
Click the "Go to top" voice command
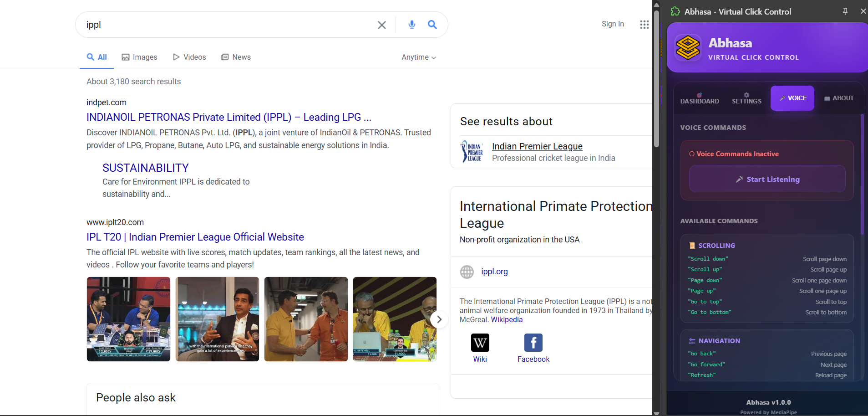[705, 302]
